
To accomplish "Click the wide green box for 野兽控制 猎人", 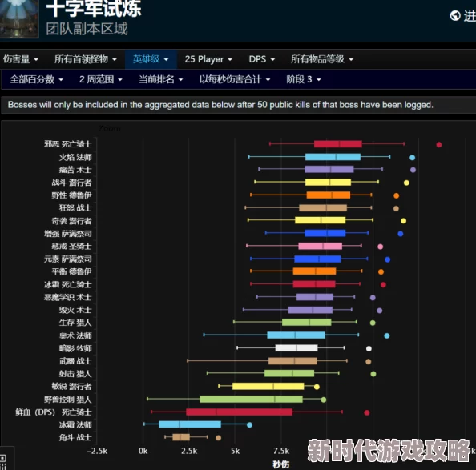I will pos(251,399).
